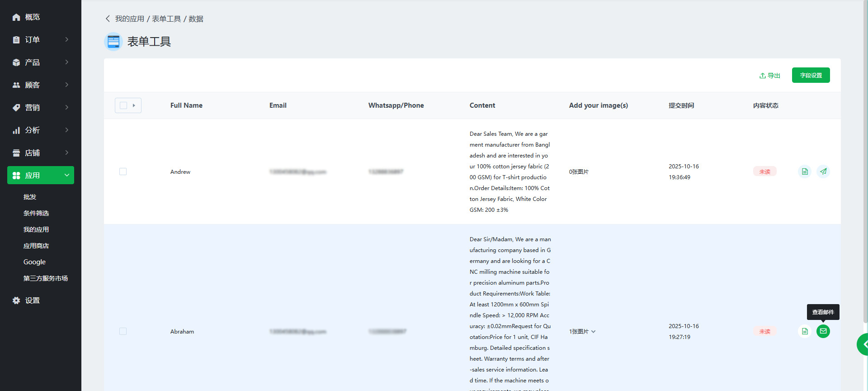868x391 pixels.
Task: Click the view mail icon in Abraham's row
Action: pyautogui.click(x=823, y=331)
